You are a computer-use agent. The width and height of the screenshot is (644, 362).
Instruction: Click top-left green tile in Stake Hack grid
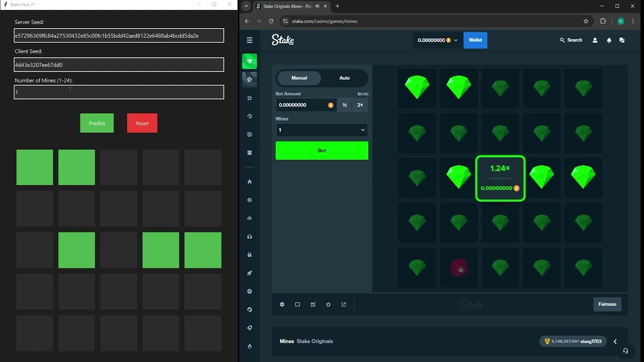pyautogui.click(x=35, y=167)
